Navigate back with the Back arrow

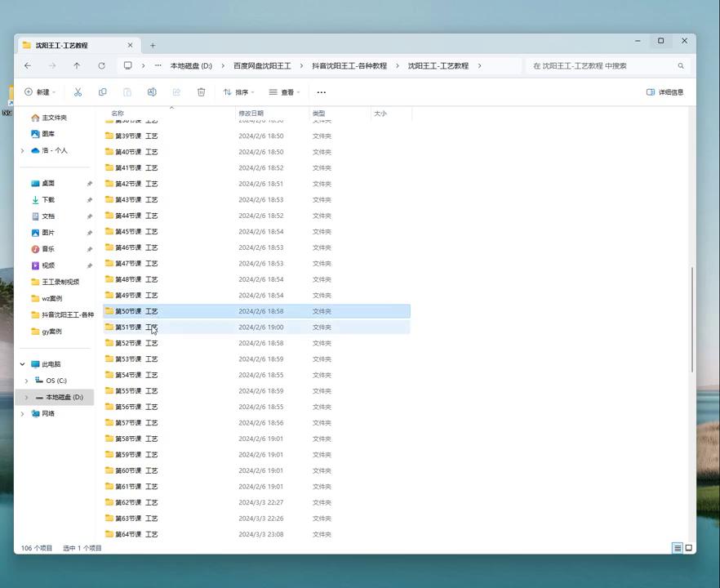[x=28, y=66]
